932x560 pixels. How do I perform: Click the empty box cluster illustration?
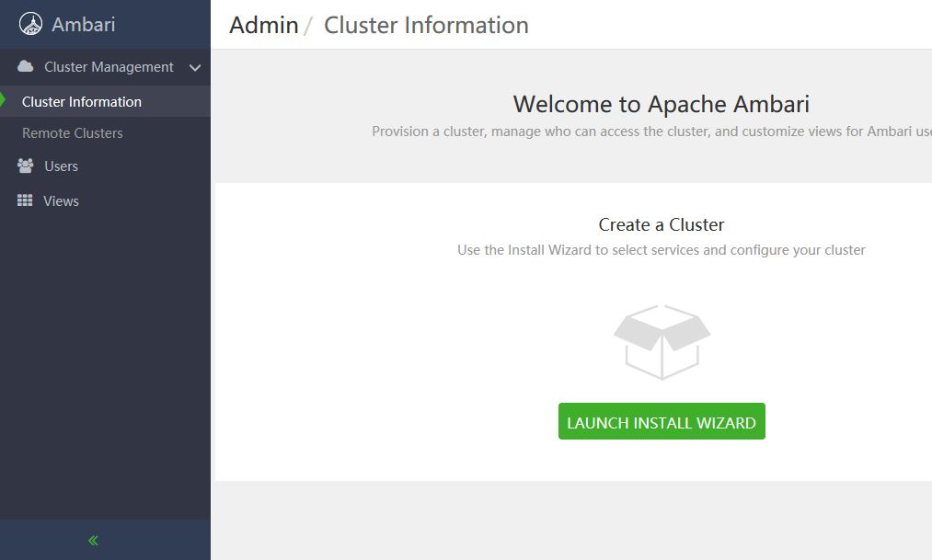pos(662,342)
